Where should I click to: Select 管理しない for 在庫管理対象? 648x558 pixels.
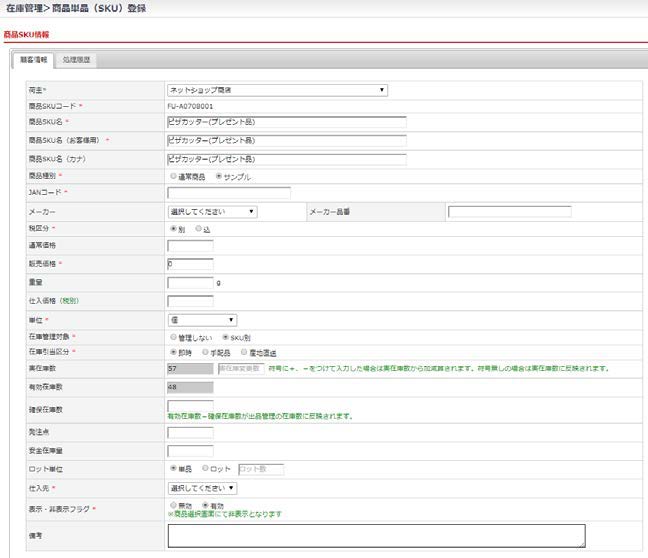(x=173, y=337)
